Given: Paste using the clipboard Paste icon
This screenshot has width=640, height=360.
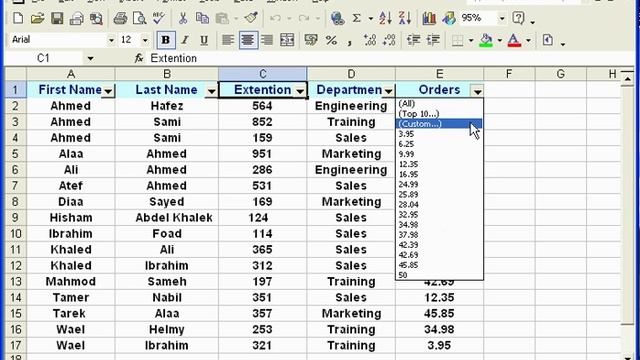Looking at the screenshot, I should [222, 18].
